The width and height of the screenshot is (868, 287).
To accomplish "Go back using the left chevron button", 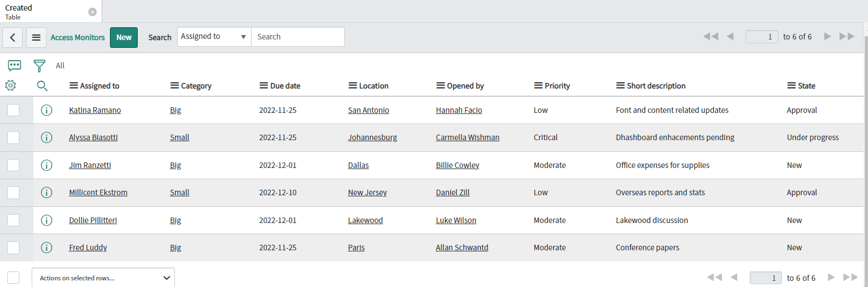I will click(13, 37).
